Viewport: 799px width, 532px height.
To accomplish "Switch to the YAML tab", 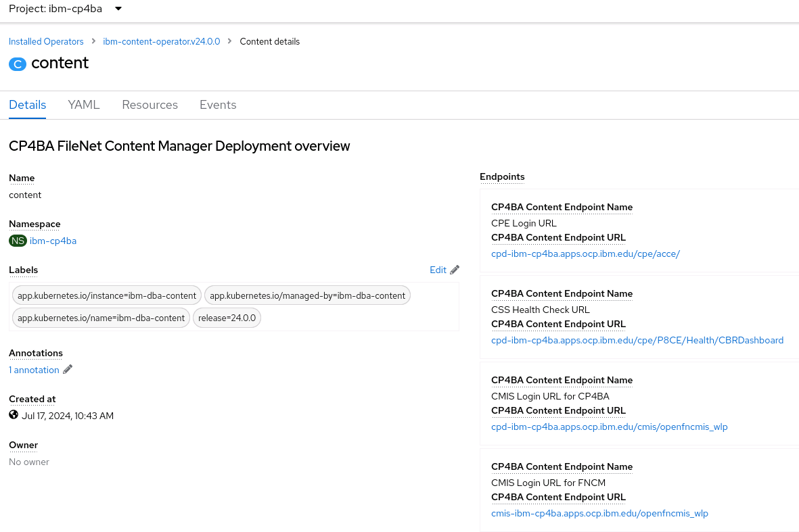I will coord(84,105).
